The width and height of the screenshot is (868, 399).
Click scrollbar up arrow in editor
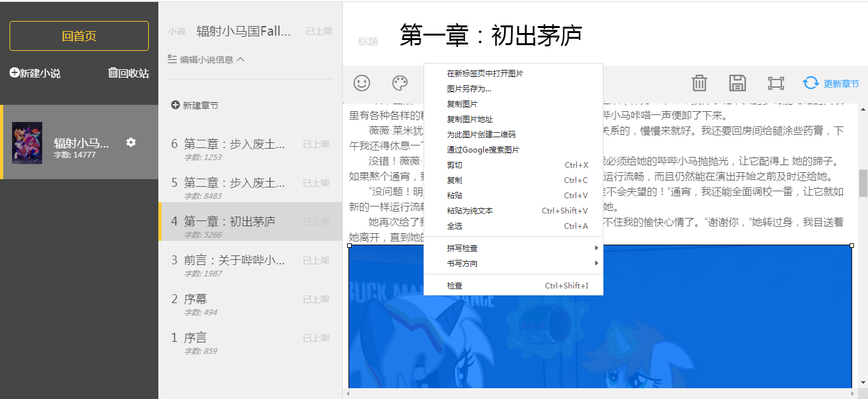(863, 109)
